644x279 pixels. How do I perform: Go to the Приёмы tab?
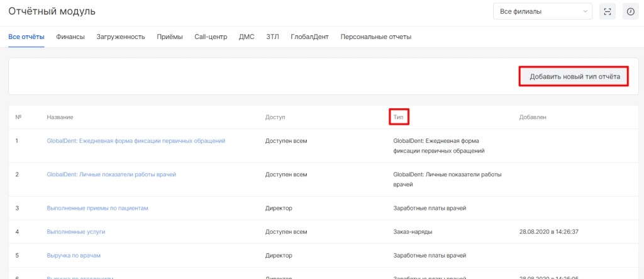tap(170, 37)
